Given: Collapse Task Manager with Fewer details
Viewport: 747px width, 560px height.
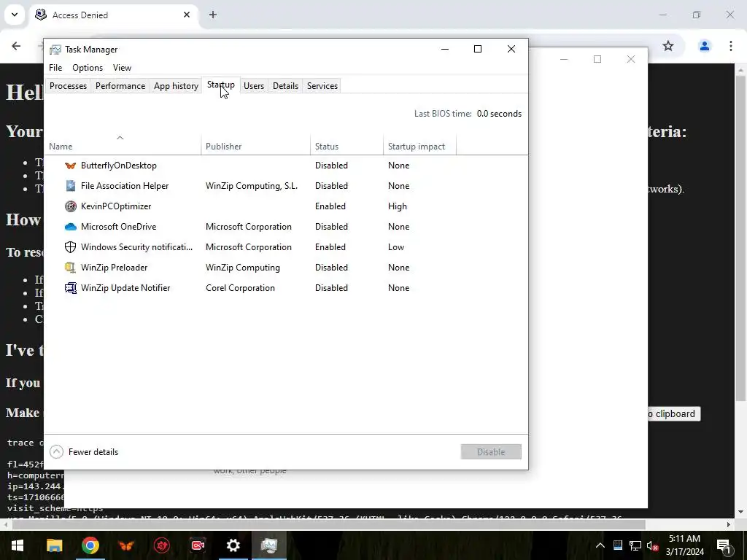Looking at the screenshot, I should click(x=84, y=452).
